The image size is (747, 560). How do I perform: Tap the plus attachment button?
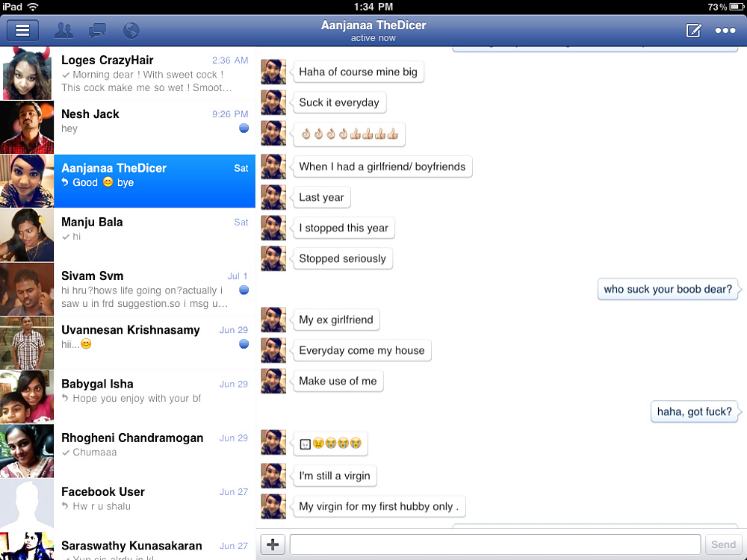[273, 544]
